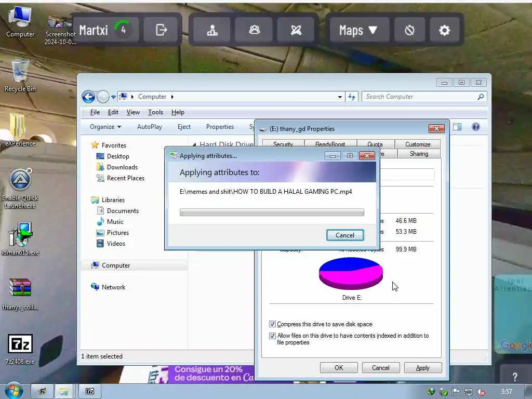Select Documents under Libraries
Screen dimensions: 532x399
tap(123, 211)
